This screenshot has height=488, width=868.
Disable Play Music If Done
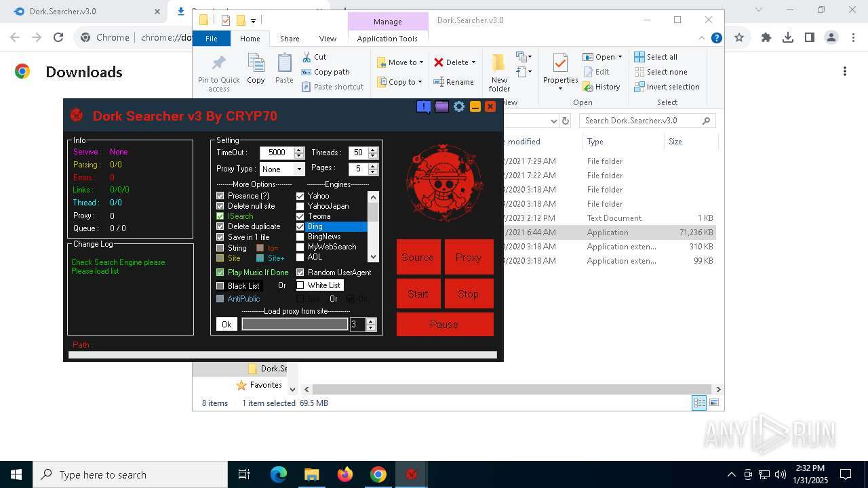tap(220, 272)
